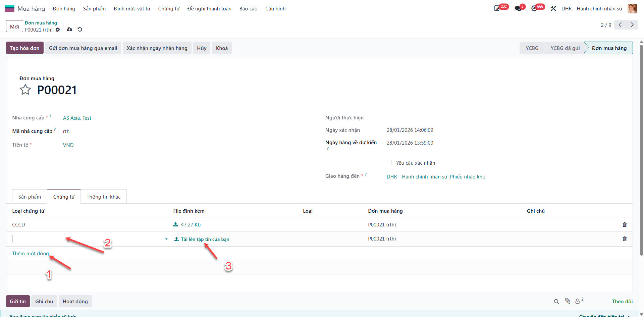Delete the CCCD document row
644x317 pixels.
[x=625, y=224]
